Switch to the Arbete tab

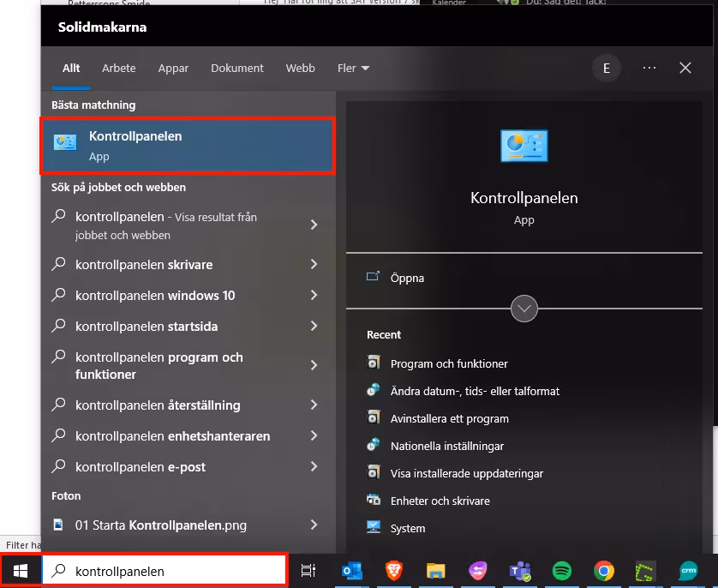tap(118, 69)
